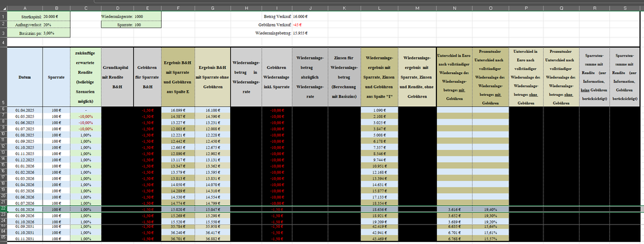644x244 pixels.
Task: Select column F header
Action: [x=178, y=8]
